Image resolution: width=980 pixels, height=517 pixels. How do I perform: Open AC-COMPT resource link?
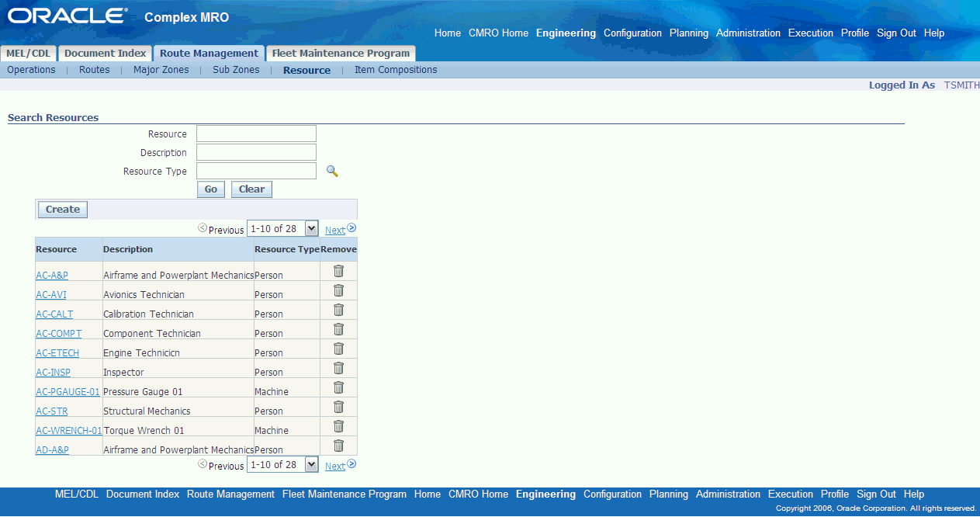coord(58,334)
